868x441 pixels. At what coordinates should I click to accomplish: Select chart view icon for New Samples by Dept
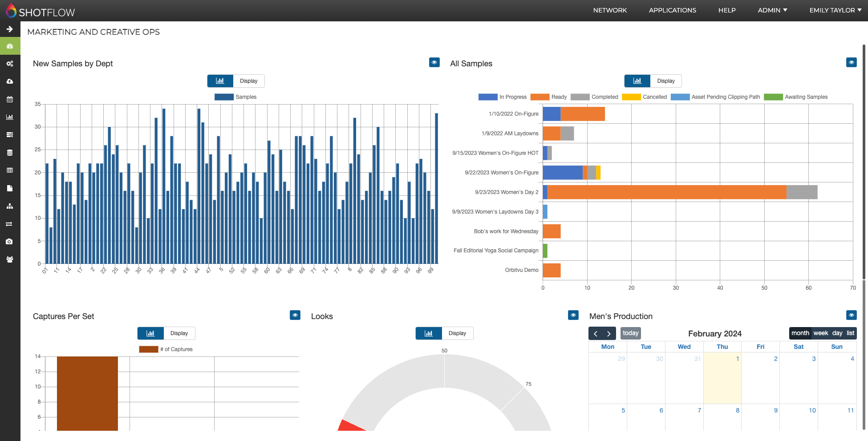point(220,81)
